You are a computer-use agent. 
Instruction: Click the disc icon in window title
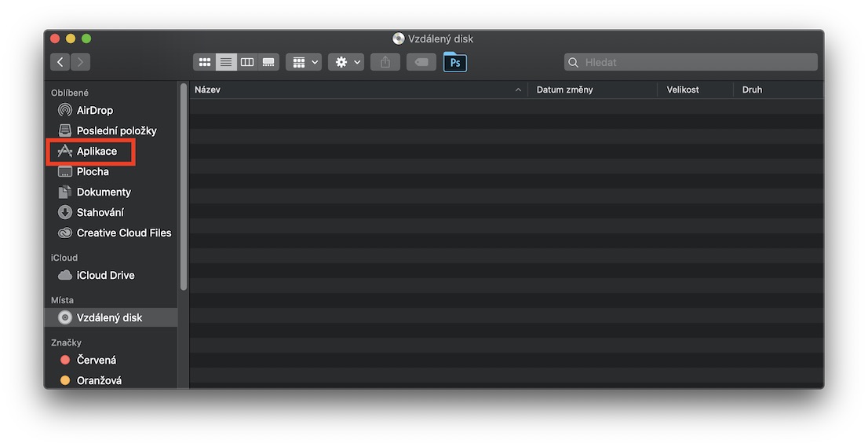(399, 38)
